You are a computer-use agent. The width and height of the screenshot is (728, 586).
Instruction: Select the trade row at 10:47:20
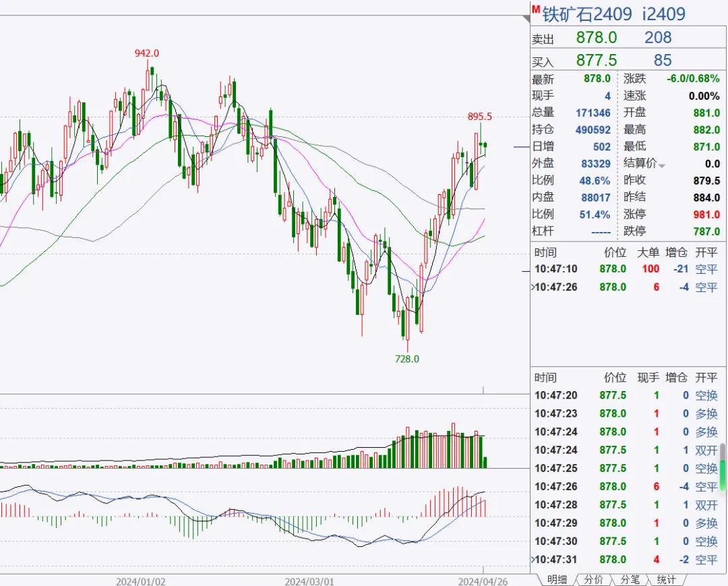click(626, 396)
